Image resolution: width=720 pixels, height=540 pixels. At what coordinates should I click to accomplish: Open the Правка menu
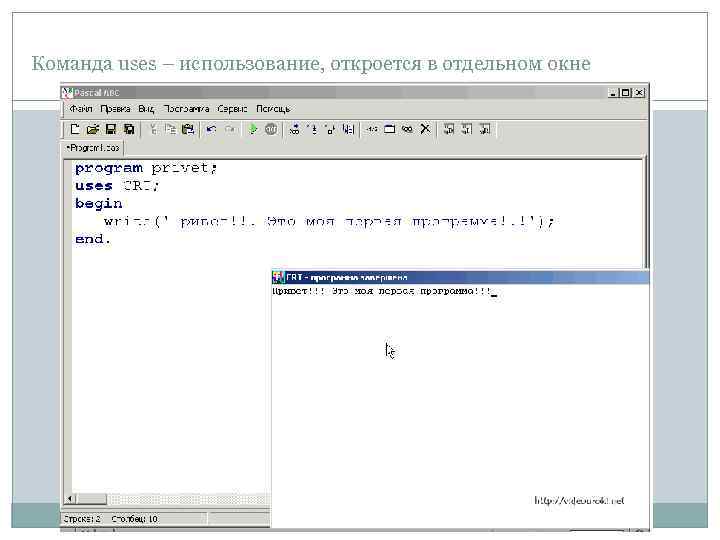pyautogui.click(x=115, y=109)
